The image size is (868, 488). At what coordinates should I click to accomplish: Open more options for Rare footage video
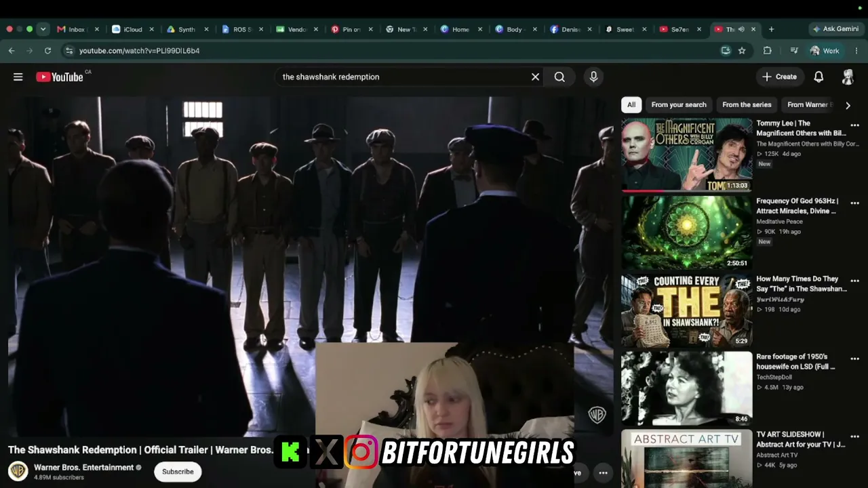[x=854, y=359]
